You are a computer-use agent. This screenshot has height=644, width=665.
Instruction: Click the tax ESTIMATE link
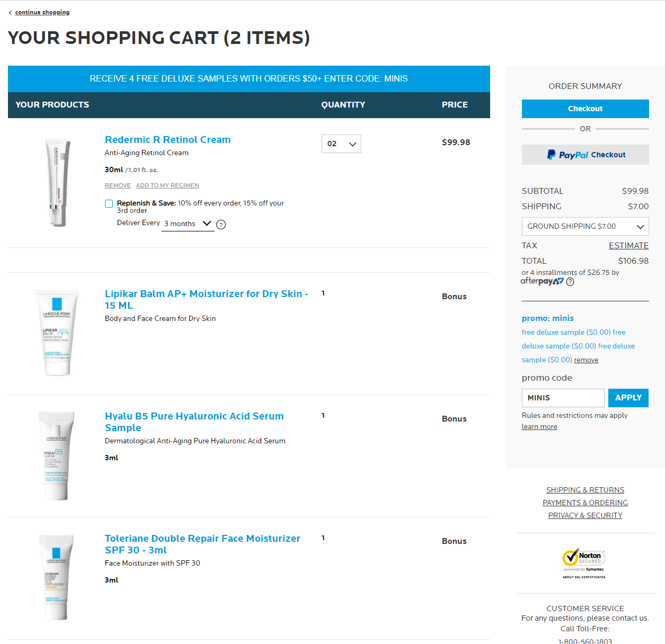(x=628, y=246)
